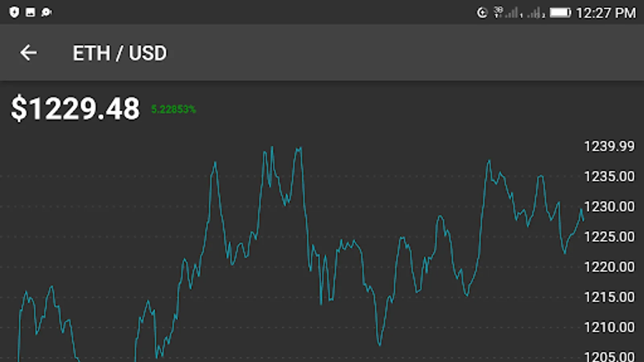Select the ETH / USD title
This screenshot has height=362, width=644.
120,53
